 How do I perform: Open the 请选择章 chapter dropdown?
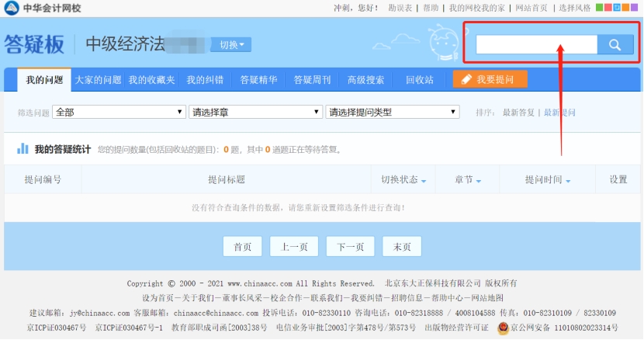[x=254, y=113]
